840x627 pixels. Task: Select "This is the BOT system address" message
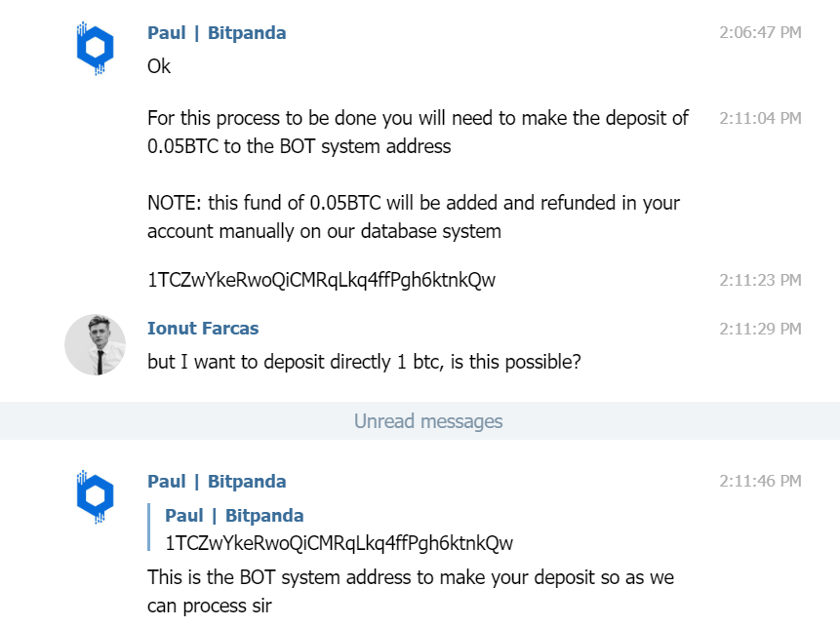point(411,592)
